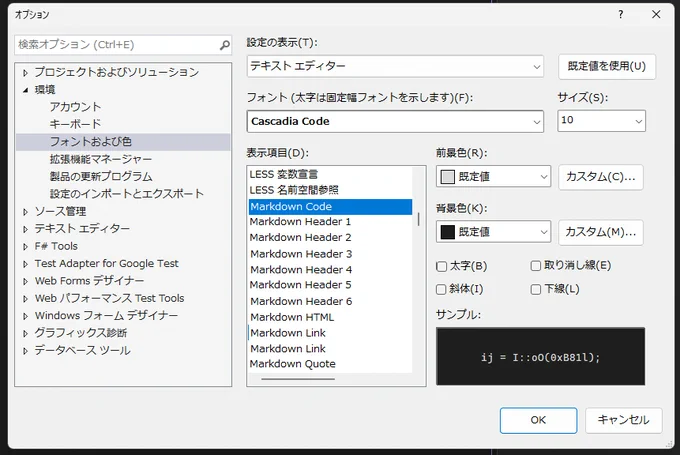Expand グラフィックス診断 node
680x455 pixels.
click(x=25, y=333)
